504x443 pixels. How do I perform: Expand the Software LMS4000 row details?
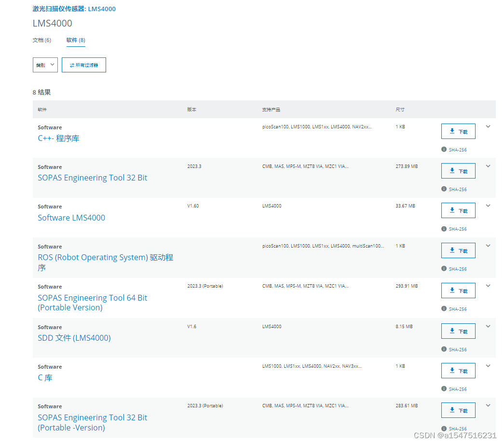(x=488, y=206)
